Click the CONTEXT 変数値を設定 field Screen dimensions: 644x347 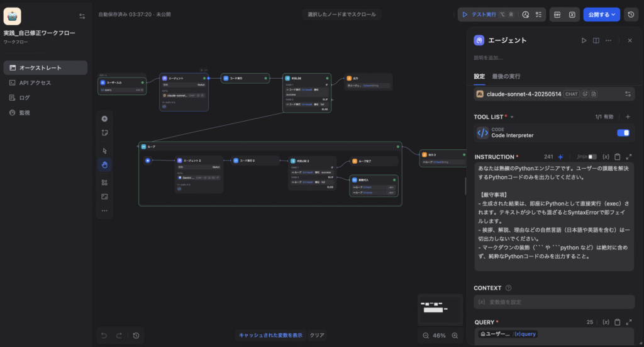[x=554, y=302]
